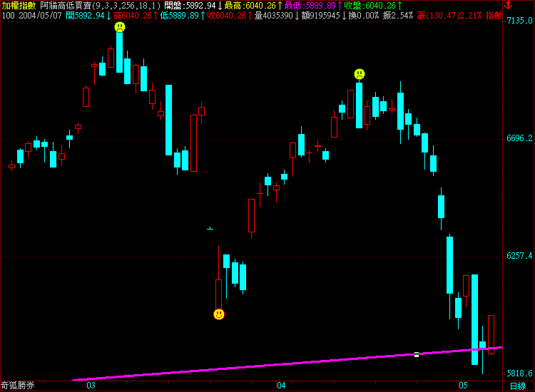Click the 6257.4 price axis label

click(x=519, y=256)
